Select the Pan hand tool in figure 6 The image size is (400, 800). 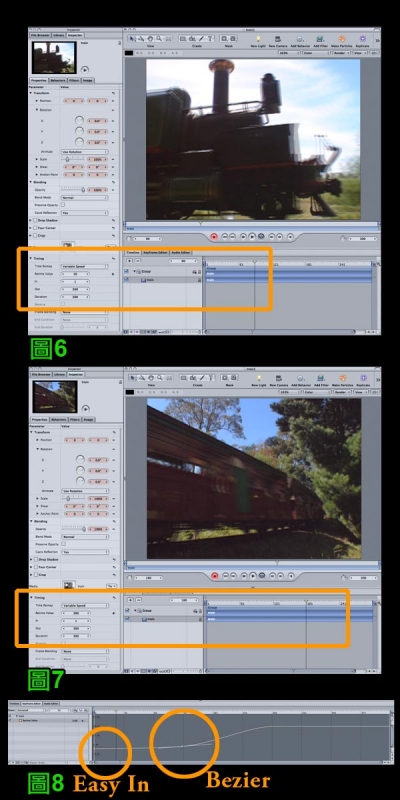point(152,38)
